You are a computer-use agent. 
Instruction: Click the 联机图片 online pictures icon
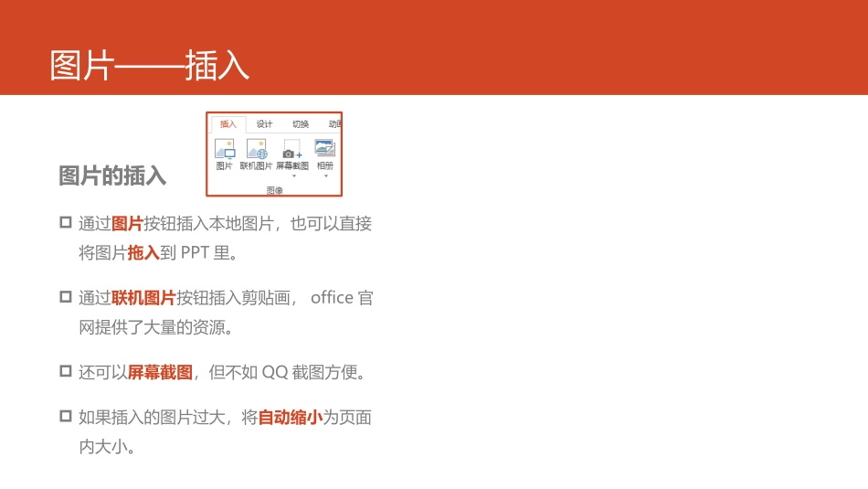pos(257,150)
